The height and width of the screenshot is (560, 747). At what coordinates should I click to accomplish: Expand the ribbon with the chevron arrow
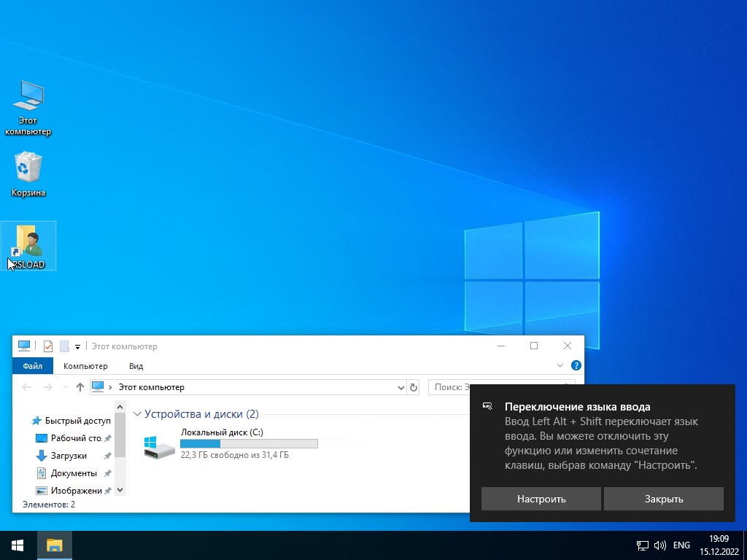[x=560, y=366]
